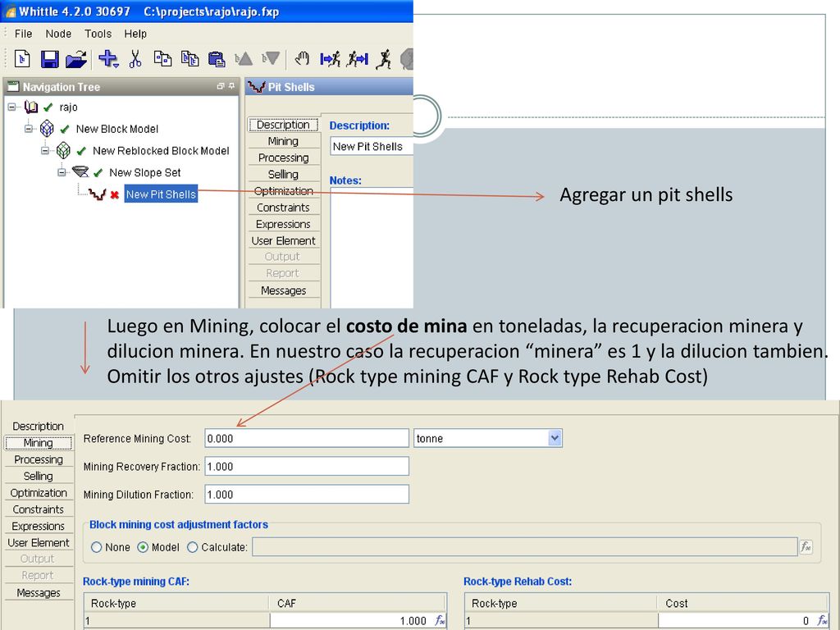Viewport: 840px width, 630px height.
Task: Click the Copy branch toolbar icon
Action: (189, 58)
